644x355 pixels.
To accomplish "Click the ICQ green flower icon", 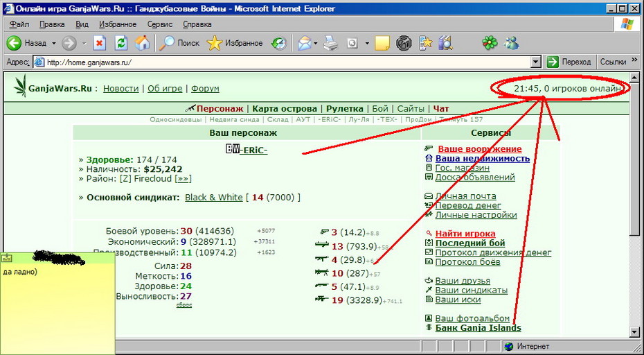I will (x=490, y=43).
